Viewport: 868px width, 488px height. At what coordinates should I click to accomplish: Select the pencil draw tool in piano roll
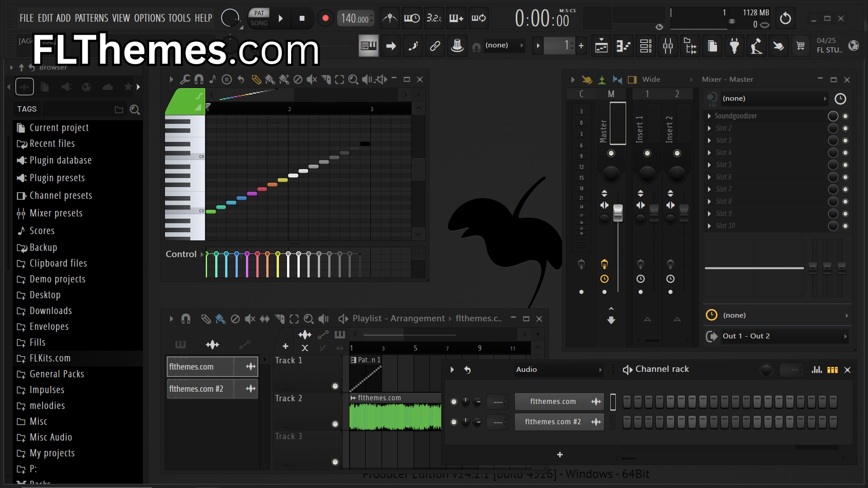click(256, 80)
